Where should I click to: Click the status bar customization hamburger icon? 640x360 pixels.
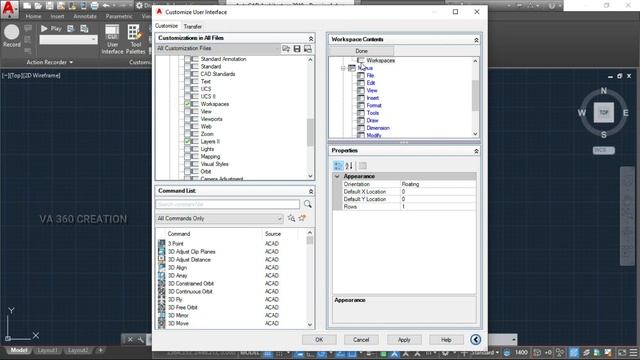click(633, 352)
